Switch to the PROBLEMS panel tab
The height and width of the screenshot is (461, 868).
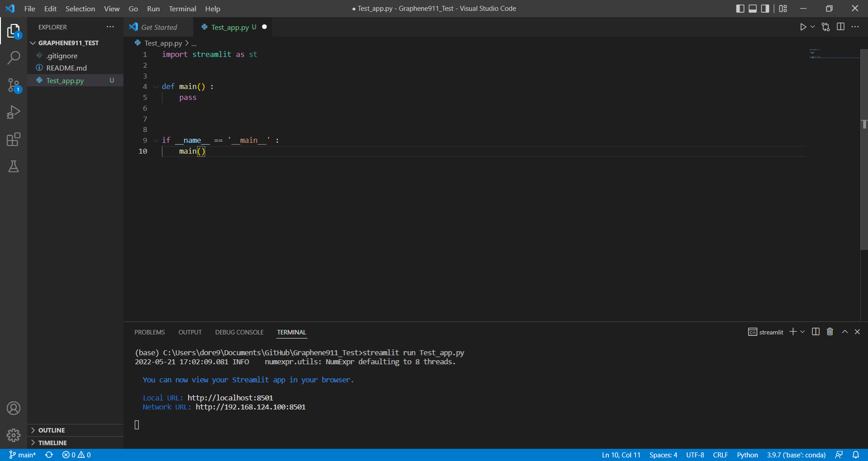coord(150,332)
